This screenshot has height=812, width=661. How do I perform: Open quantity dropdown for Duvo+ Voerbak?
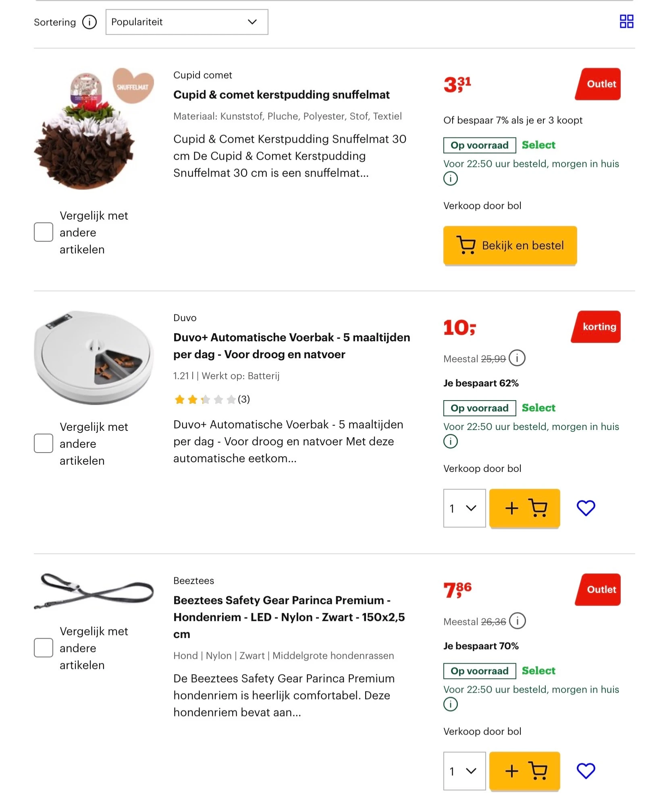point(464,508)
